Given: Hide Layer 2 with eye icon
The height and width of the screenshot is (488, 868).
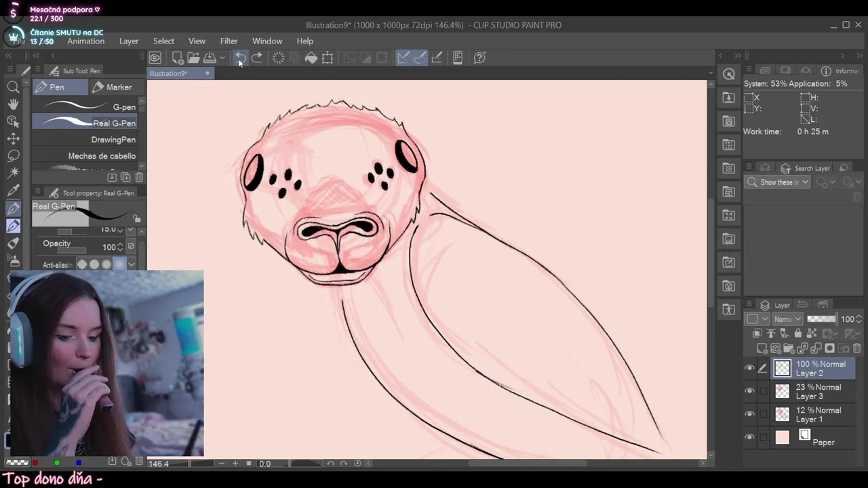Looking at the screenshot, I should click(749, 368).
